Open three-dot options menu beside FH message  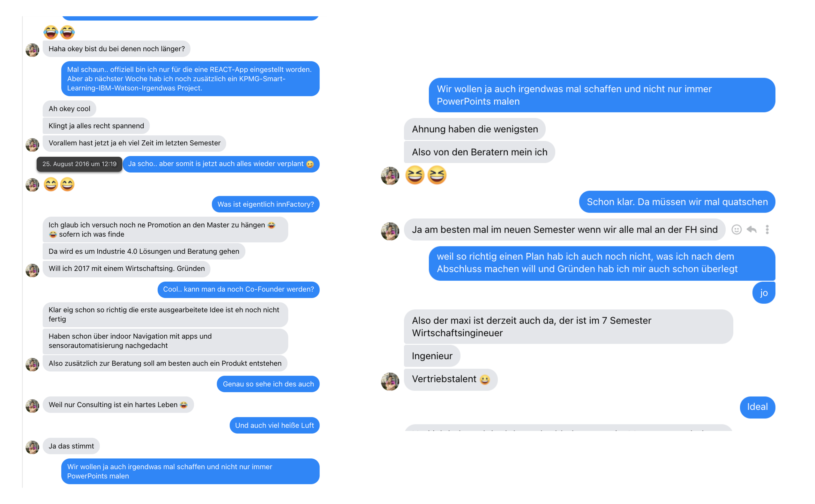coord(767,230)
